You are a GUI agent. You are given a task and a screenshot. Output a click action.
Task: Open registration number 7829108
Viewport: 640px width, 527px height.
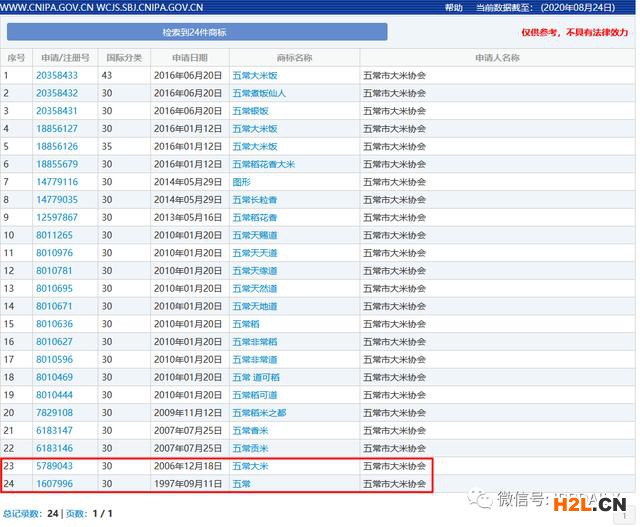pos(54,413)
